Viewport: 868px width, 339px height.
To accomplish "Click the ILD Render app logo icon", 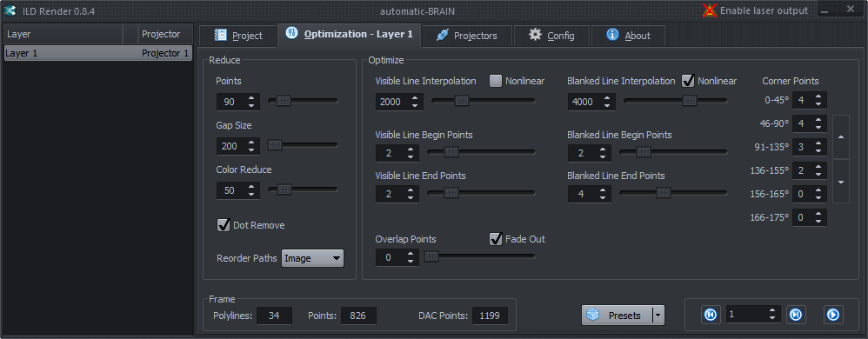I will (9, 10).
